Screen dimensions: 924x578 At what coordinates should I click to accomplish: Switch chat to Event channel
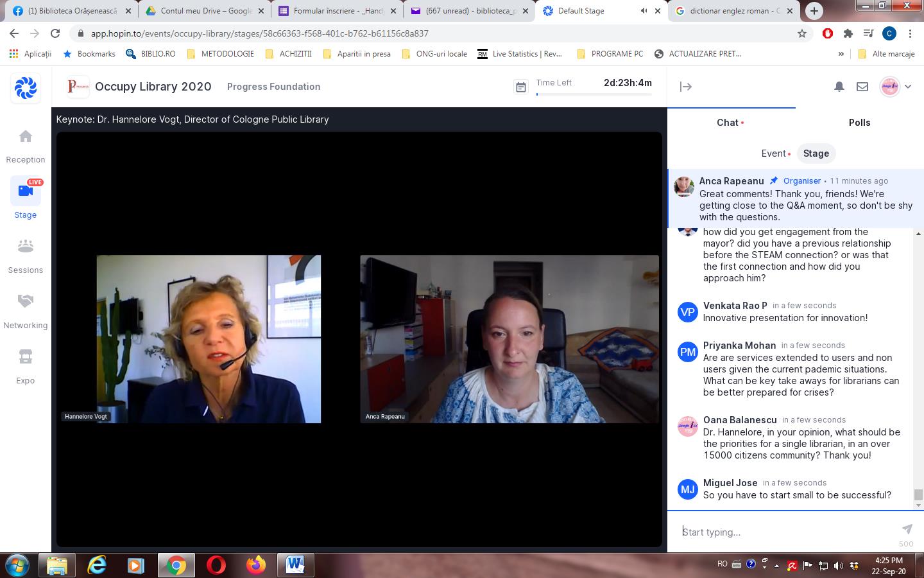pos(774,153)
